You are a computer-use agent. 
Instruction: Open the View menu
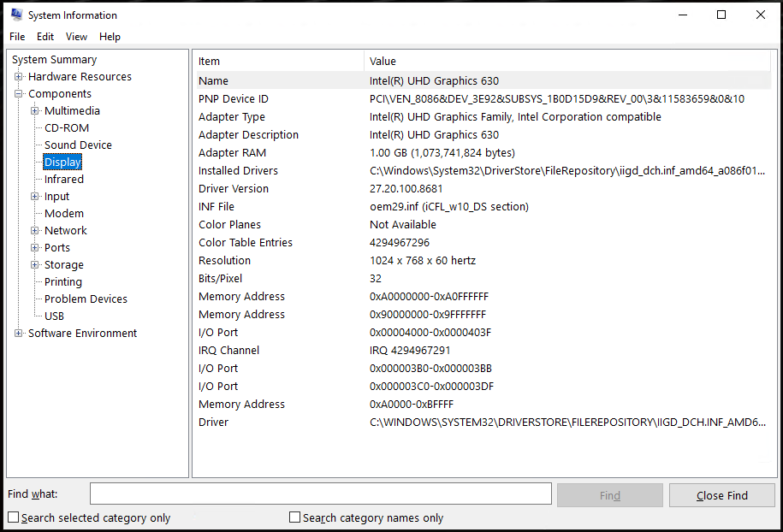[76, 37]
